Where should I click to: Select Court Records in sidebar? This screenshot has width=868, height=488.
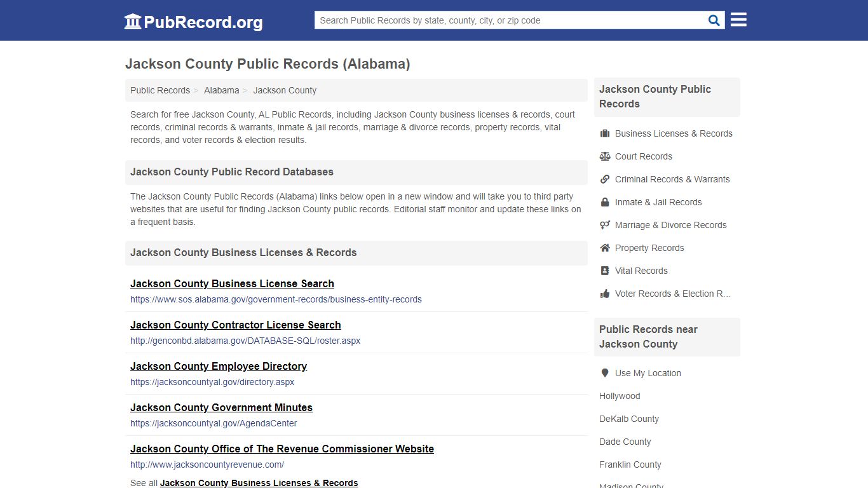pos(644,156)
